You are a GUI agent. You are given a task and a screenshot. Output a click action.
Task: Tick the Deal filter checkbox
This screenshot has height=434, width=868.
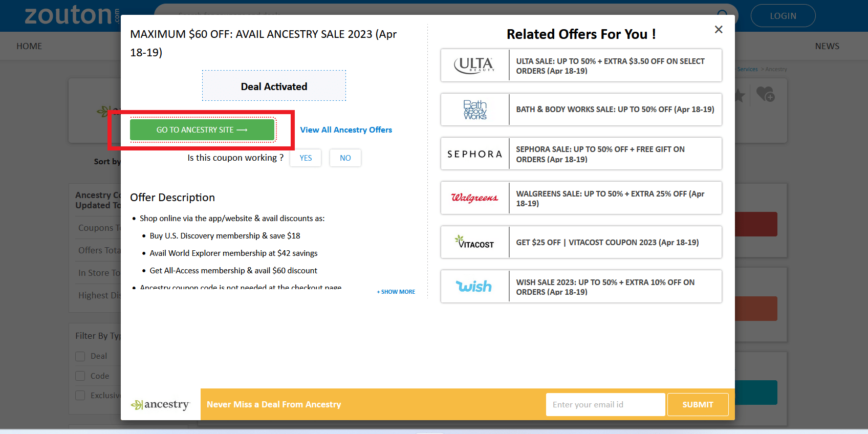coord(80,356)
